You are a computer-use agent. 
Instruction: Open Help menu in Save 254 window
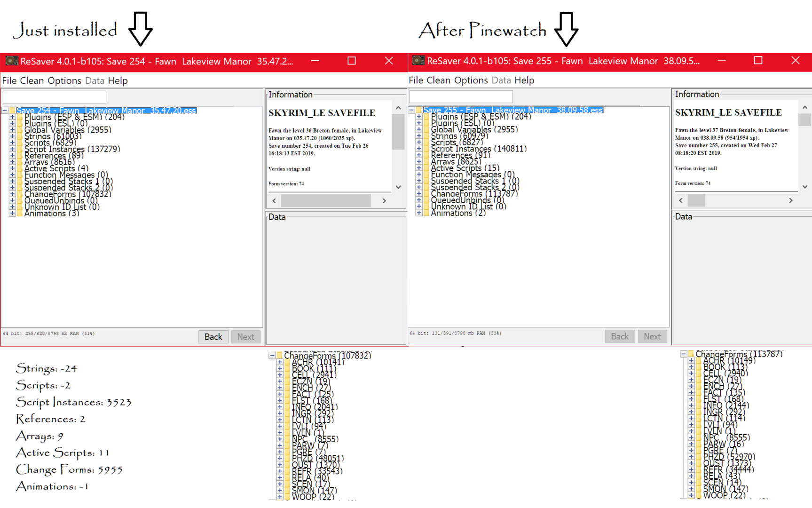coord(118,80)
